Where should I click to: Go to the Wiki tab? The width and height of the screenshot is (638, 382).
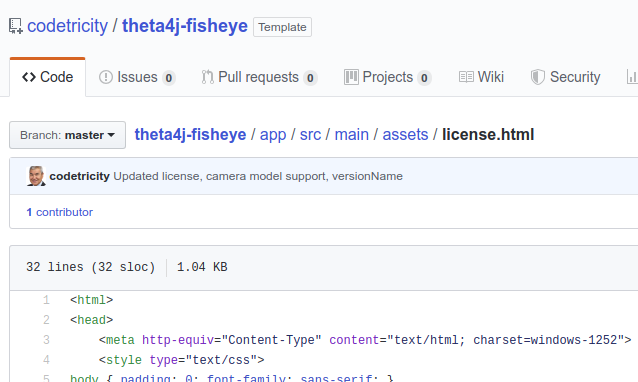(481, 77)
